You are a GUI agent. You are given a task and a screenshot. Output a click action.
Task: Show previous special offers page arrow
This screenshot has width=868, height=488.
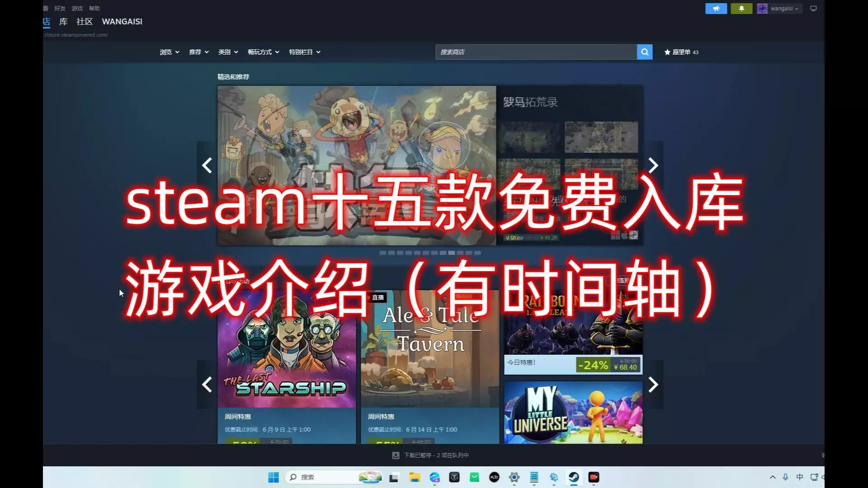[x=207, y=385]
